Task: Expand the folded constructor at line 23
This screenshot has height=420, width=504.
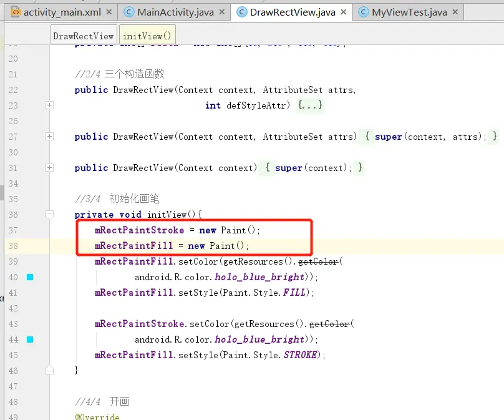Action: click(49, 105)
